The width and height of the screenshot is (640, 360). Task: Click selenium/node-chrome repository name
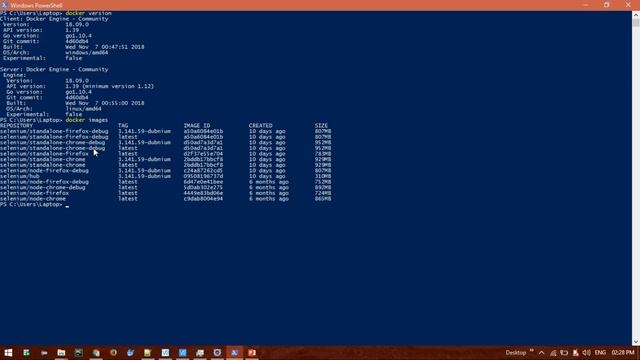tap(33, 199)
